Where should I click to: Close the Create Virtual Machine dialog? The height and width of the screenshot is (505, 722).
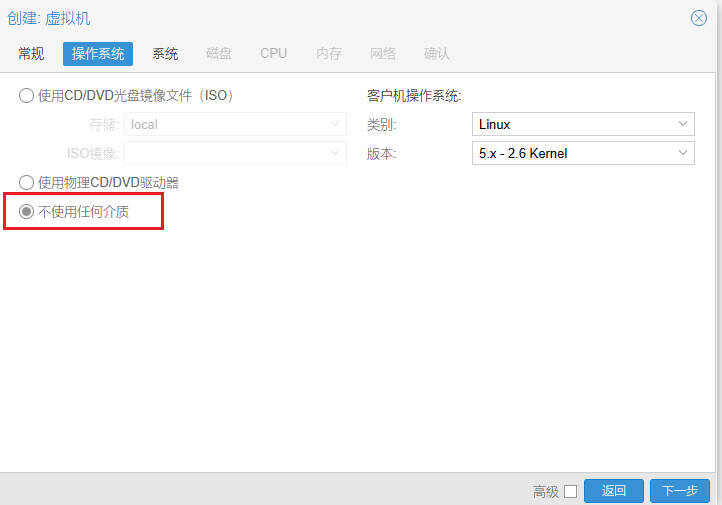(699, 18)
